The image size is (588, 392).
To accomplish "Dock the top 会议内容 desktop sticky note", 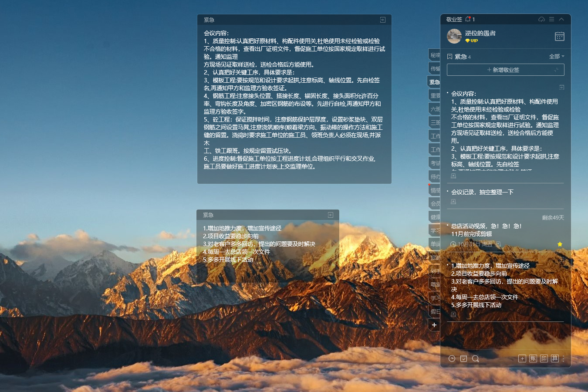I will pyautogui.click(x=382, y=20).
